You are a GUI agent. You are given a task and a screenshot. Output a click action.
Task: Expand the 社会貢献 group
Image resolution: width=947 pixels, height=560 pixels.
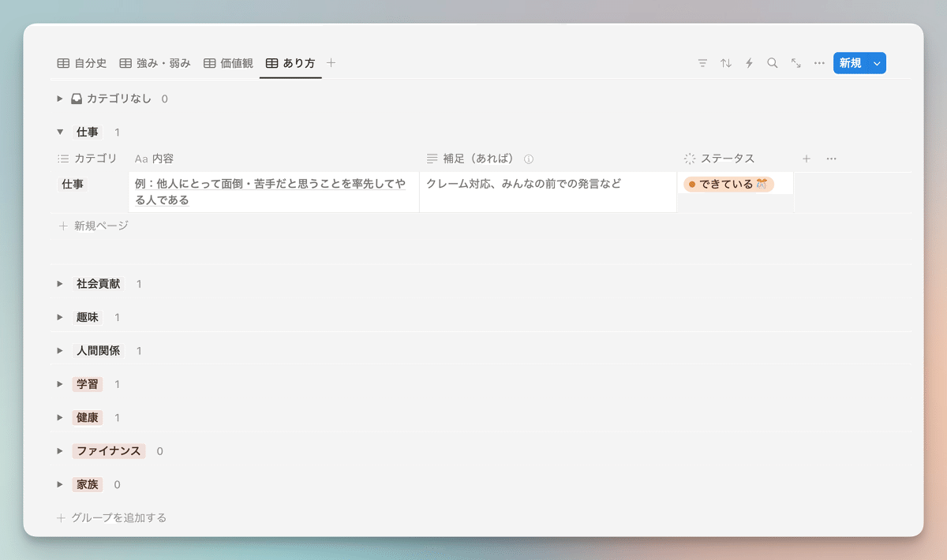[x=60, y=283]
